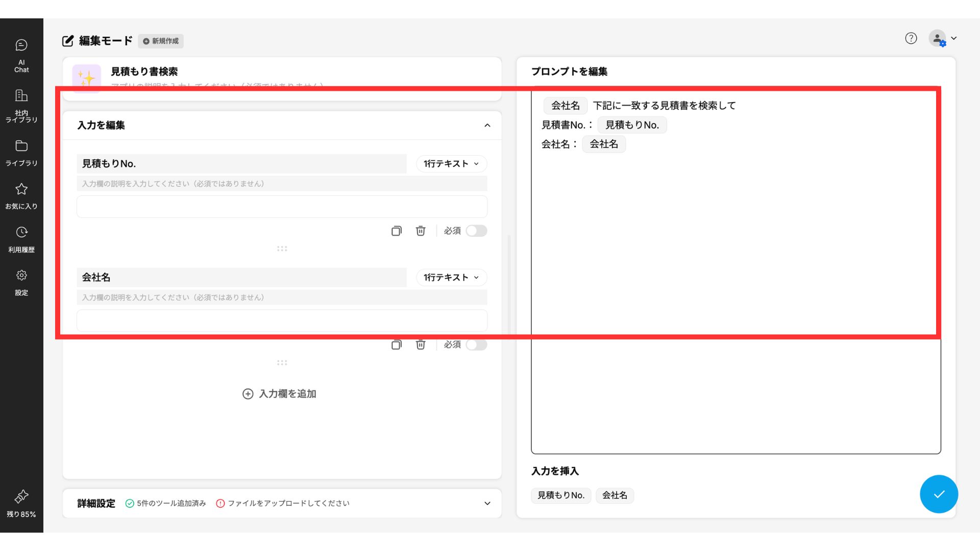Open the お気に入り star icon

pyautogui.click(x=21, y=195)
